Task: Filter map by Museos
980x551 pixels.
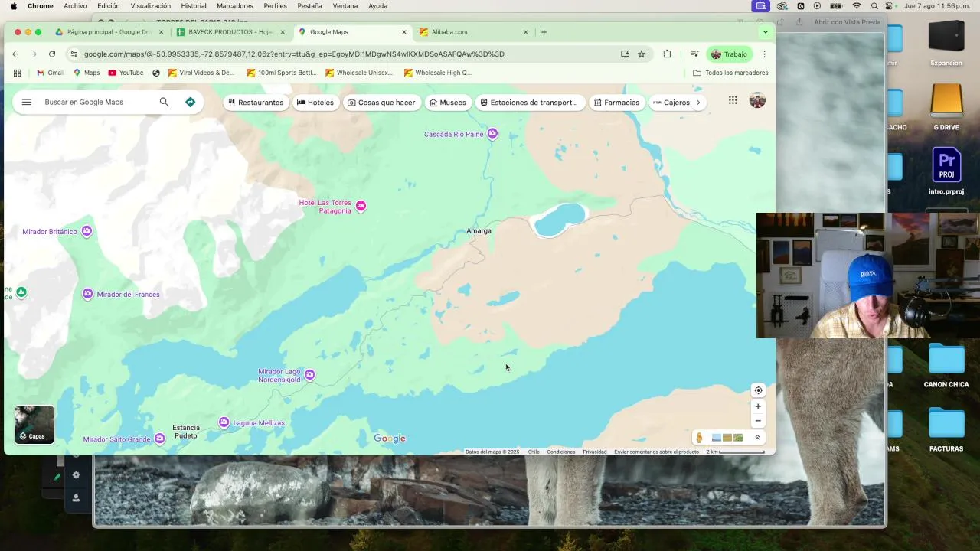Action: [448, 103]
